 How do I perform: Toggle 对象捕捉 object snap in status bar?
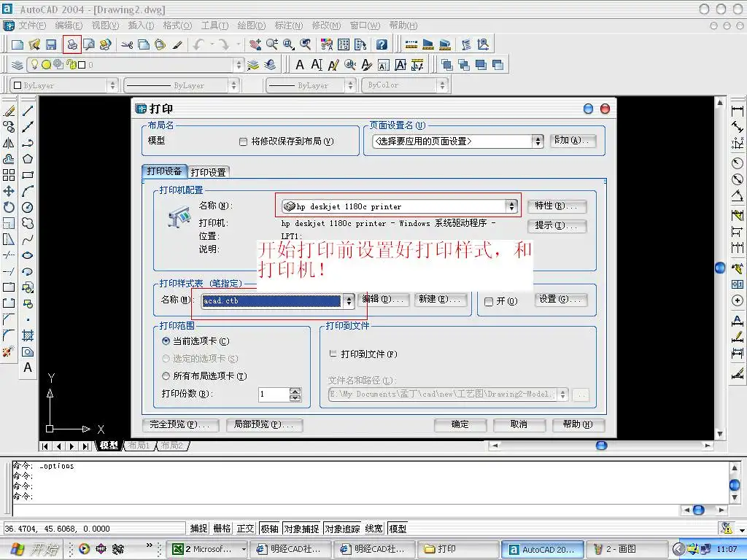[301, 529]
